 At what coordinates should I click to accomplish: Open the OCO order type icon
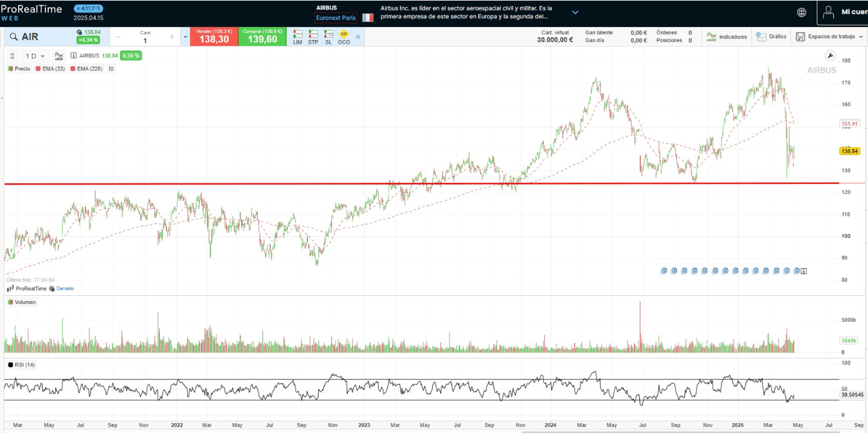344,36
